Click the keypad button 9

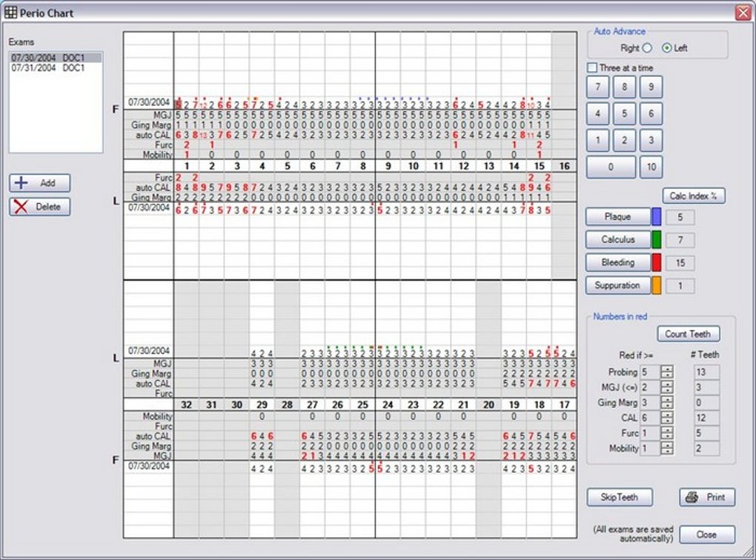coord(651,87)
